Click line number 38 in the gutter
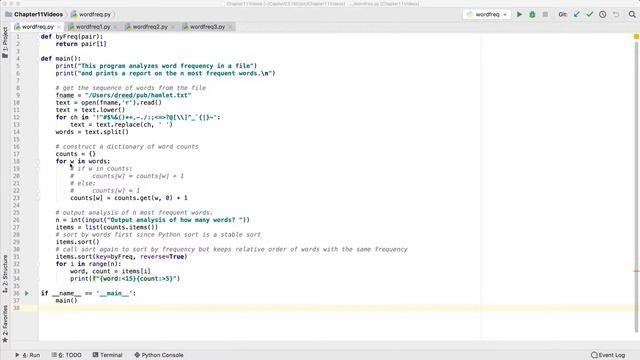The image size is (640, 360). click(16, 308)
